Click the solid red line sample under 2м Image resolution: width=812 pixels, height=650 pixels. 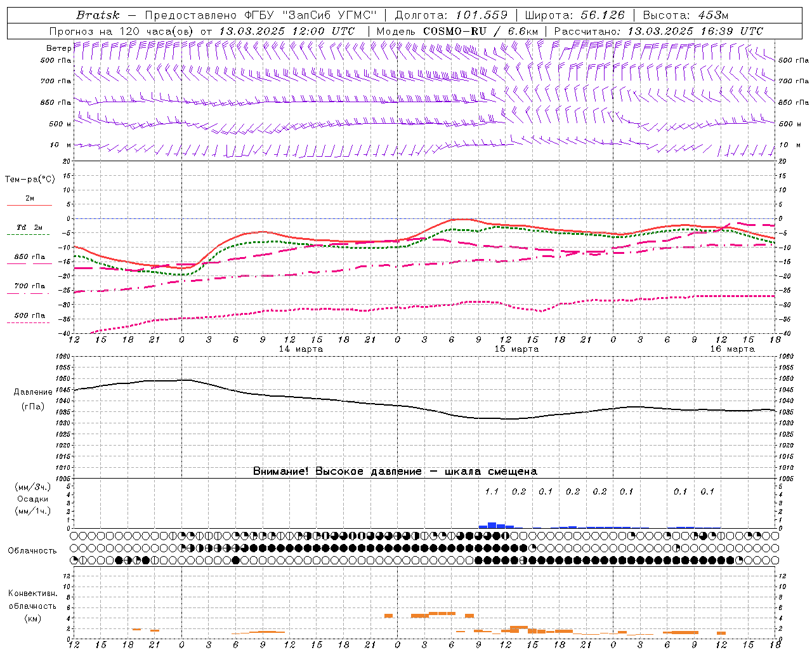tap(29, 205)
